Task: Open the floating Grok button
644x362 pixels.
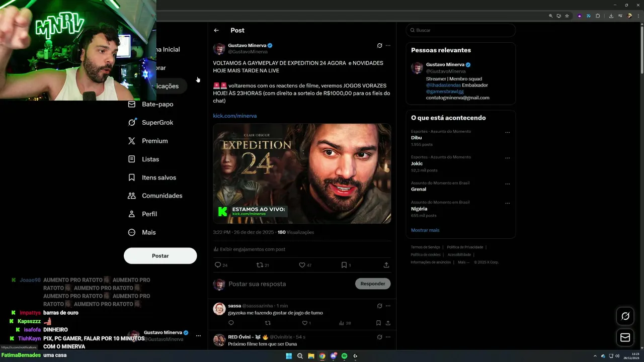Action: coord(625,316)
